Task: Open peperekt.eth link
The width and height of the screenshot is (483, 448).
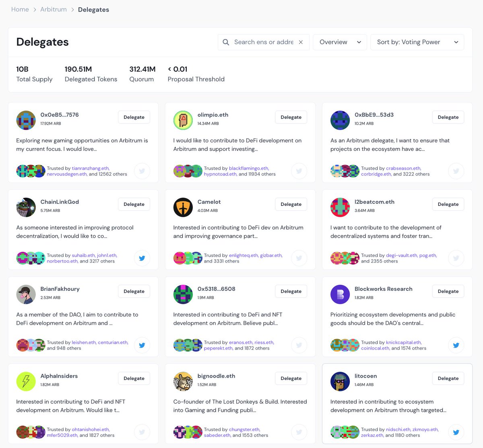Action: click(x=218, y=348)
